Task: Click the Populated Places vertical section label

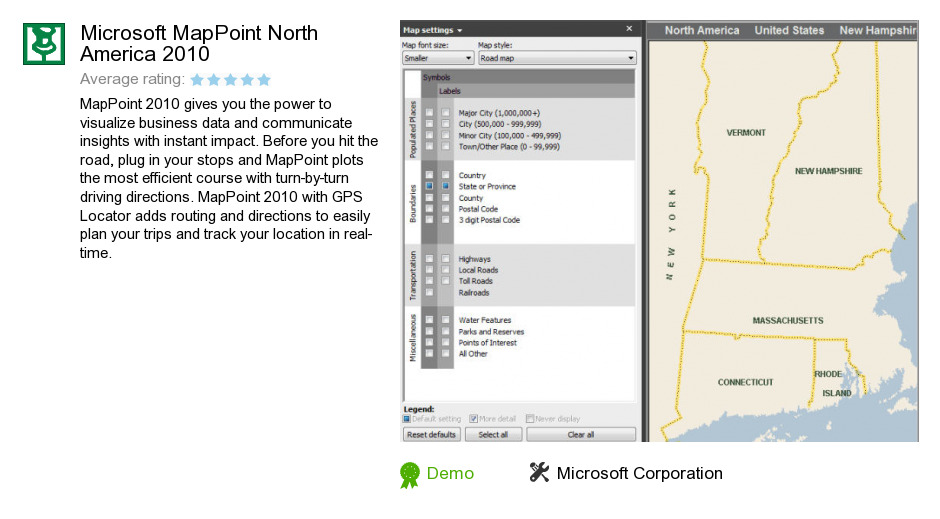Action: 412,129
